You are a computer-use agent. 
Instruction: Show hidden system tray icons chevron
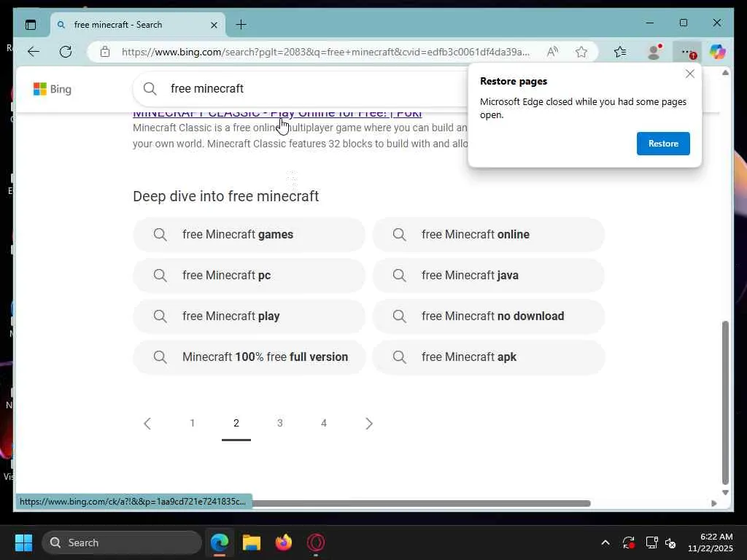coord(605,542)
